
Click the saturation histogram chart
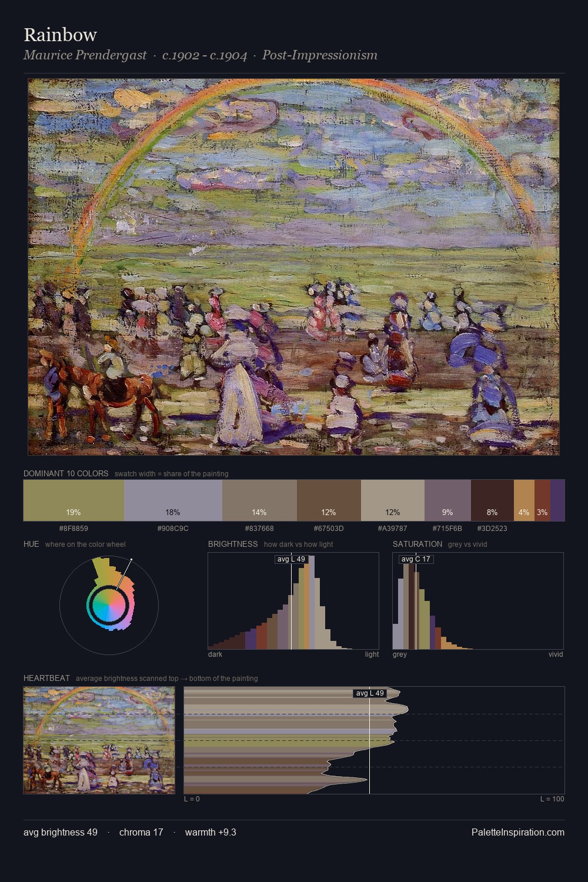click(478, 601)
